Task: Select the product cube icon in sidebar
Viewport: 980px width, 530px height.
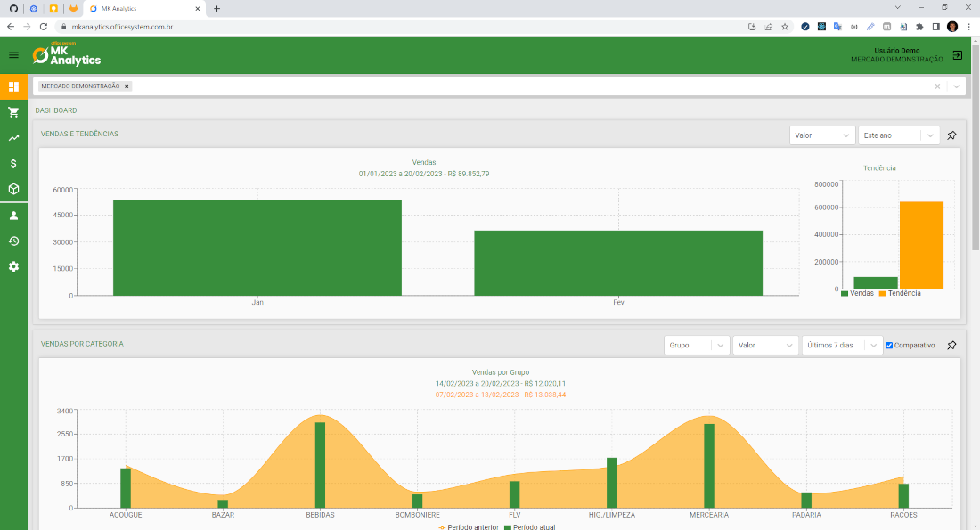Action: click(12, 189)
